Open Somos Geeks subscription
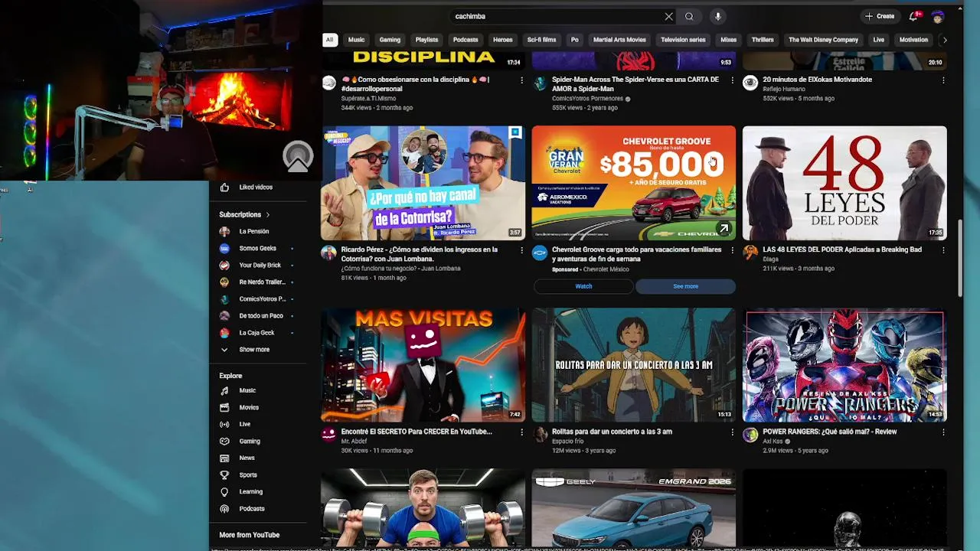The width and height of the screenshot is (980, 551). point(256,249)
